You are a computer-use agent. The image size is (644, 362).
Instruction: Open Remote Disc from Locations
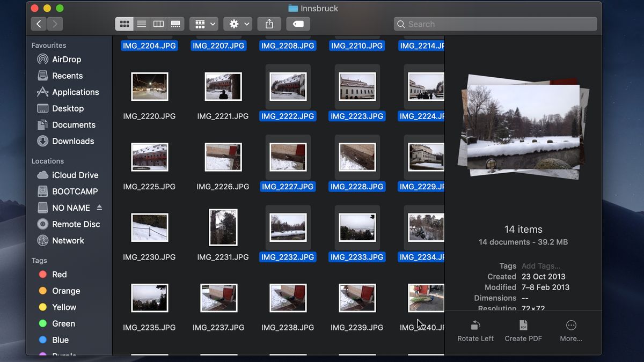tap(74, 224)
